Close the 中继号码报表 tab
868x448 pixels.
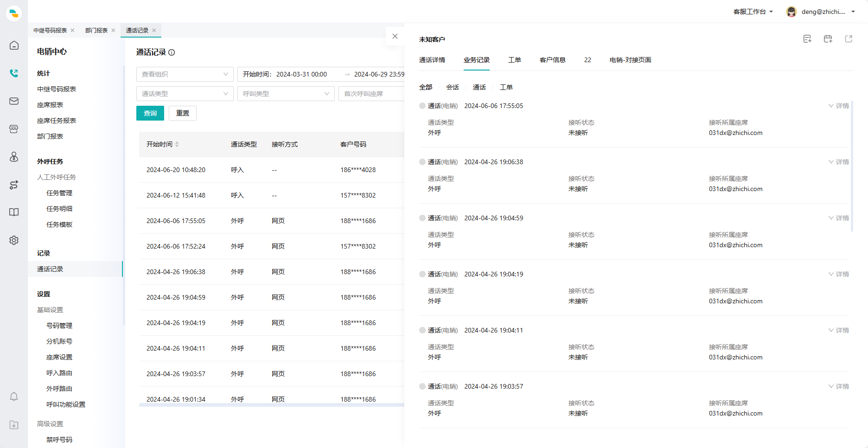point(72,30)
